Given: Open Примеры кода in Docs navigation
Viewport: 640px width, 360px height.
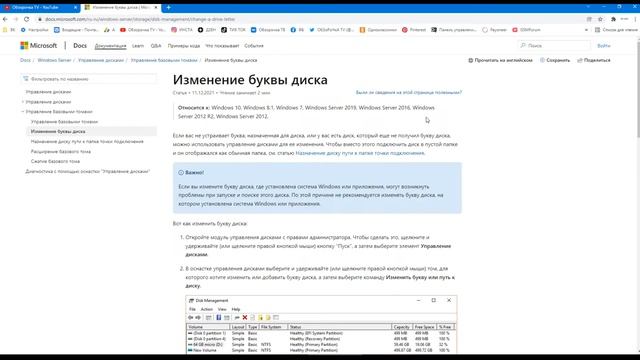Looking at the screenshot, I should [184, 46].
